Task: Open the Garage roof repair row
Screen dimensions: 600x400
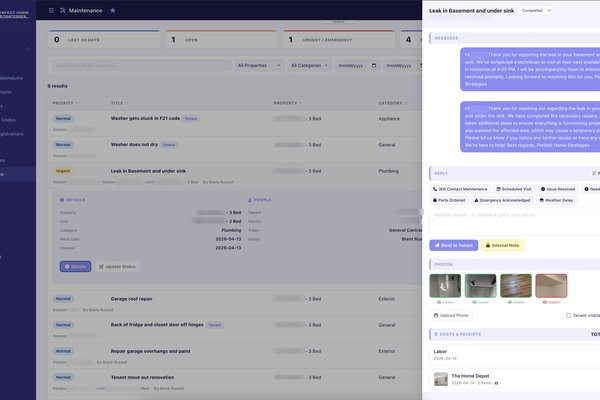Action: pos(235,304)
